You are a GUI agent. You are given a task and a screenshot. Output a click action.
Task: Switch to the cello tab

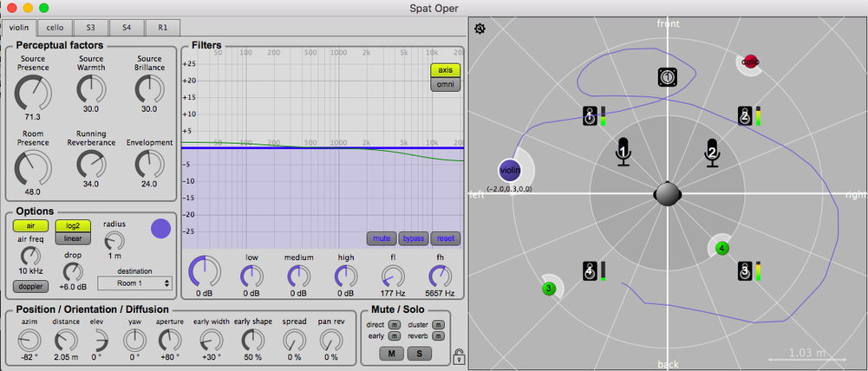[55, 27]
